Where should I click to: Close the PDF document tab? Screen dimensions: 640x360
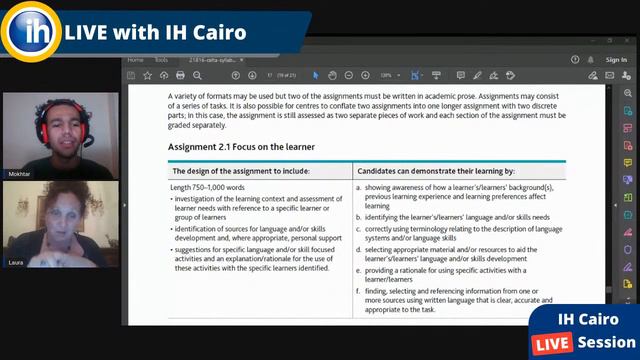tap(242, 60)
